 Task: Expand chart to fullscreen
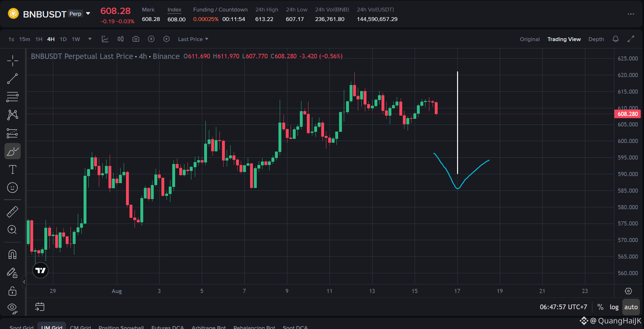point(631,39)
